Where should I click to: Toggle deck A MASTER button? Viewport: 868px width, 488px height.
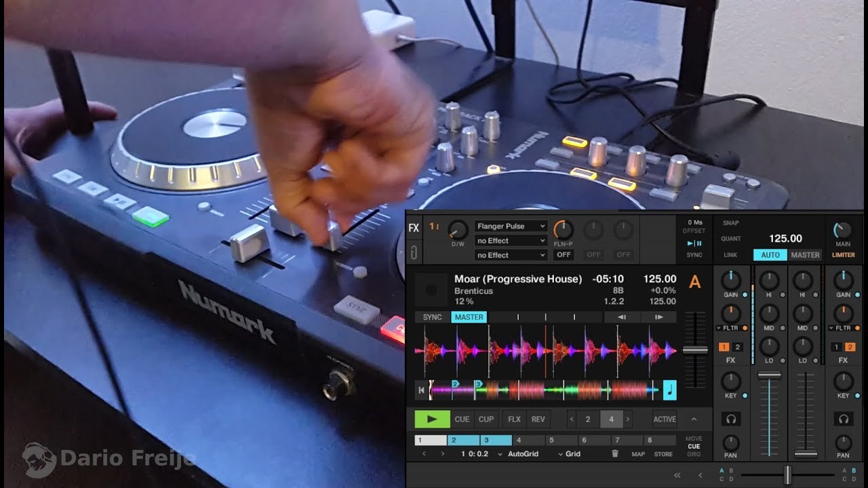[469, 317]
